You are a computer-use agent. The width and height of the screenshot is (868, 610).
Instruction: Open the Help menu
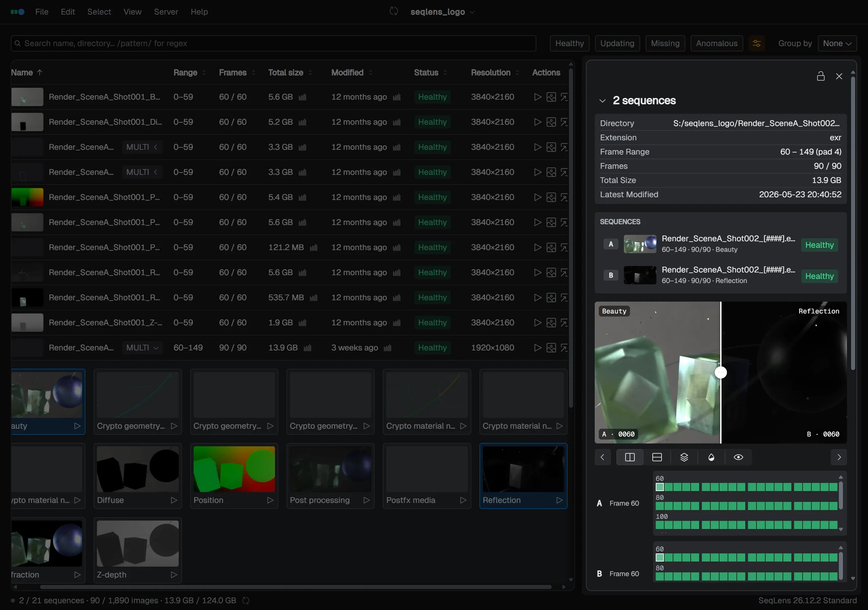tap(199, 12)
